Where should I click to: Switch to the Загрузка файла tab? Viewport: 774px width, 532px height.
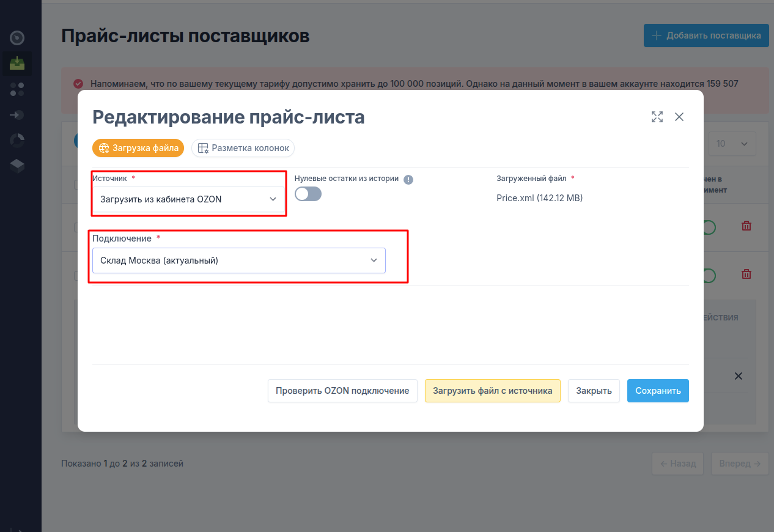click(138, 148)
